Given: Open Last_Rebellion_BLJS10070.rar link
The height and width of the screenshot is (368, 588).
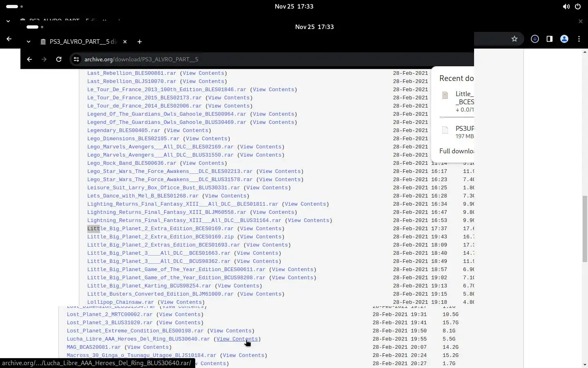Looking at the screenshot, I should coord(131,81).
